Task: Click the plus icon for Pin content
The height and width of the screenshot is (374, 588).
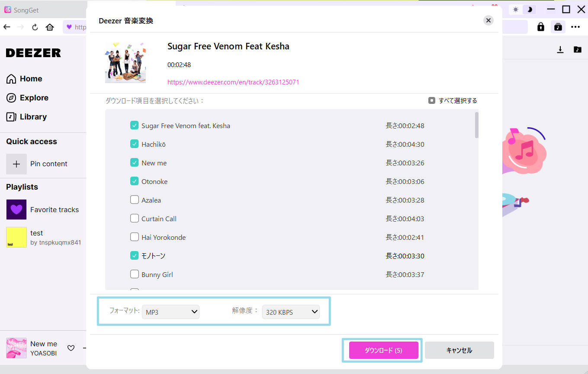Action: [16, 164]
